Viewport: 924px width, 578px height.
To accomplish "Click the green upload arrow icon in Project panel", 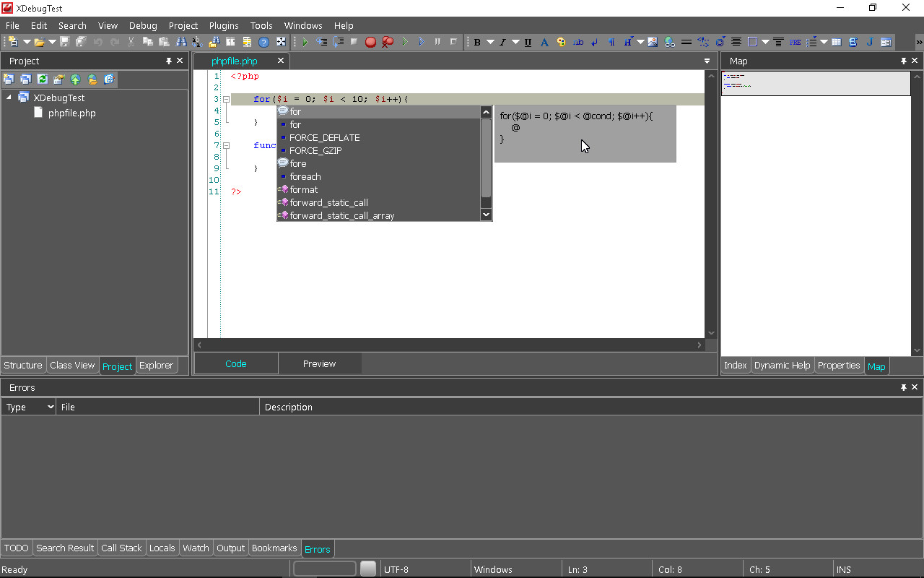I will pos(76,79).
